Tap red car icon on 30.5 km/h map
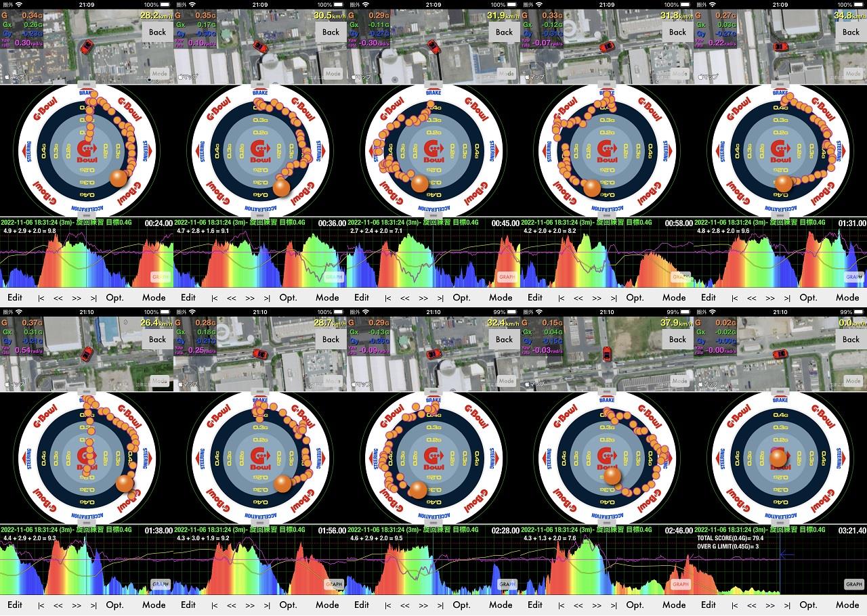867x616 pixels. [260, 46]
